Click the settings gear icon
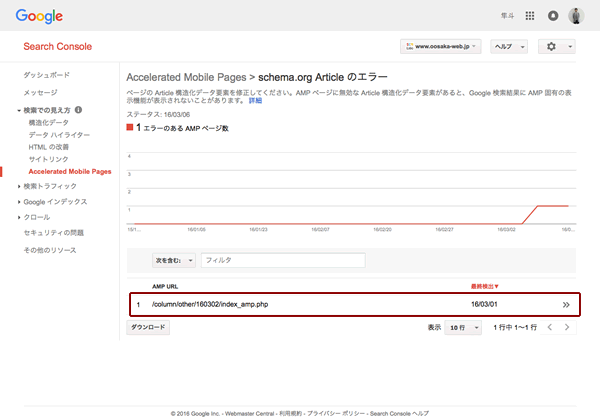The width and height of the screenshot is (600, 420). [x=551, y=47]
